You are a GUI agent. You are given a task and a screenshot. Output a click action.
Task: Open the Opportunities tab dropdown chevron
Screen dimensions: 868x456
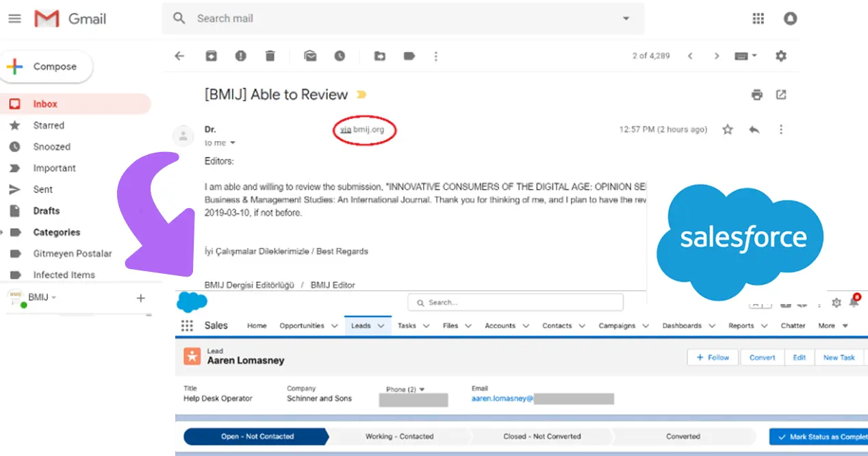[x=334, y=326]
